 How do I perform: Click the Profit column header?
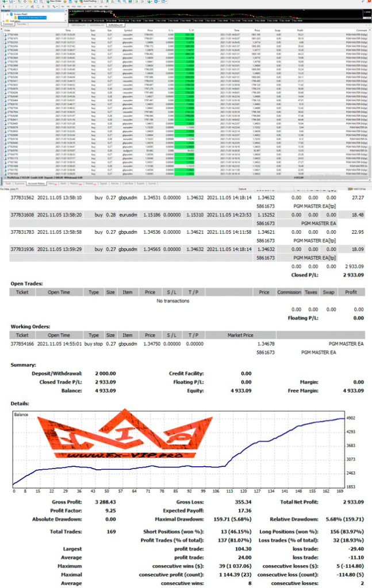[x=298, y=30]
